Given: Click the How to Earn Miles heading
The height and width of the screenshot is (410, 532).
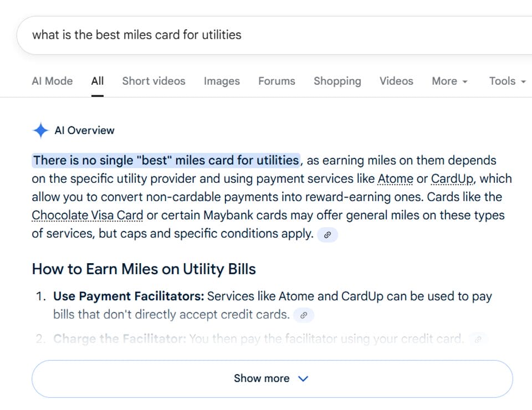Looking at the screenshot, I should 144,270.
